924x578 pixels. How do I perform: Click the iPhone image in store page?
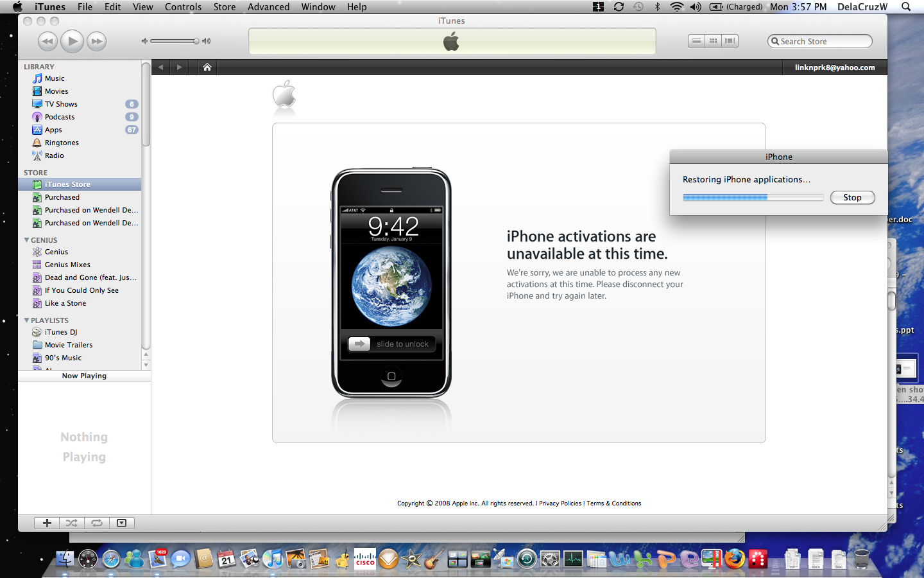[x=391, y=283]
